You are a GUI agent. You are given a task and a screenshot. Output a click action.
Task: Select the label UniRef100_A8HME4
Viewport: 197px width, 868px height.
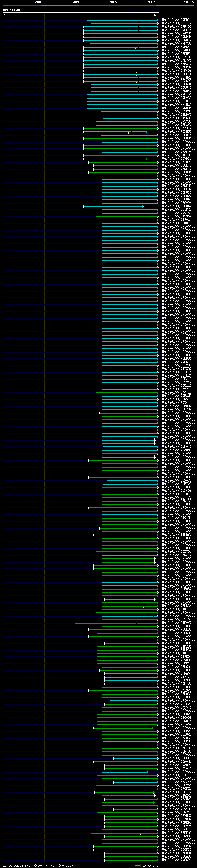[177, 135]
